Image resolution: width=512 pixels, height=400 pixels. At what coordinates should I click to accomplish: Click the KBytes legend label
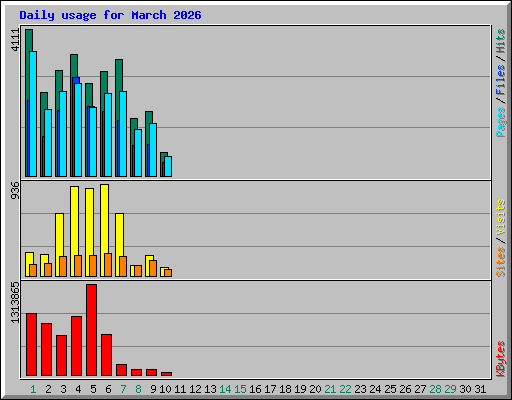point(500,359)
